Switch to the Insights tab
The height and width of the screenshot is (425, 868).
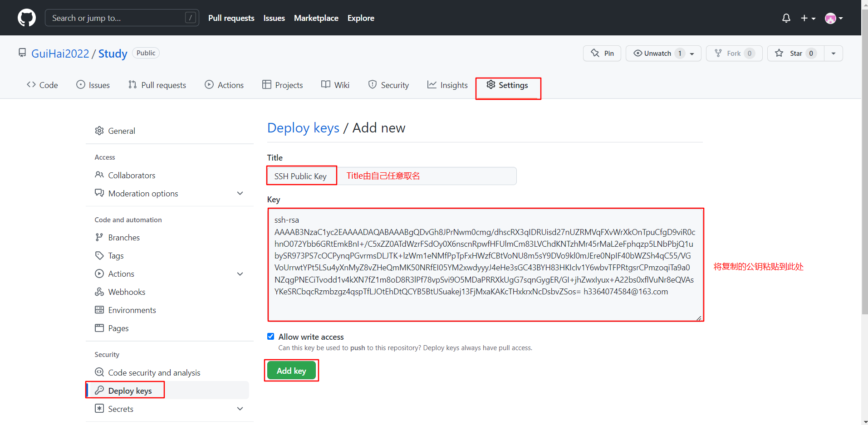[x=447, y=85]
